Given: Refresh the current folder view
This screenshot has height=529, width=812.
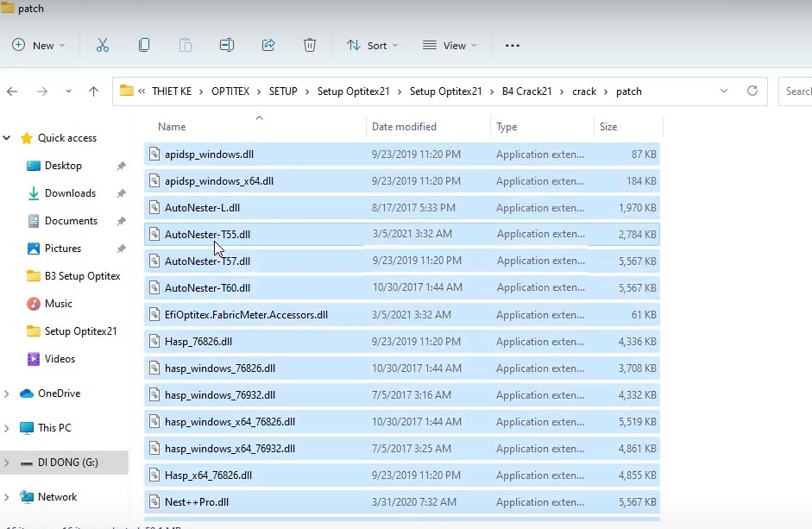Looking at the screenshot, I should [752, 91].
